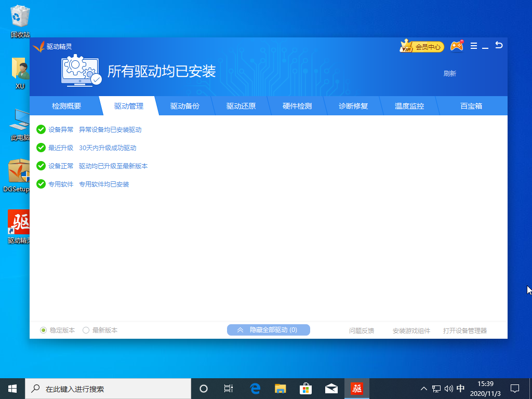532x399 pixels.
Task: Collapse list with 隐藏全部驱动 (0) button
Action: (x=268, y=330)
